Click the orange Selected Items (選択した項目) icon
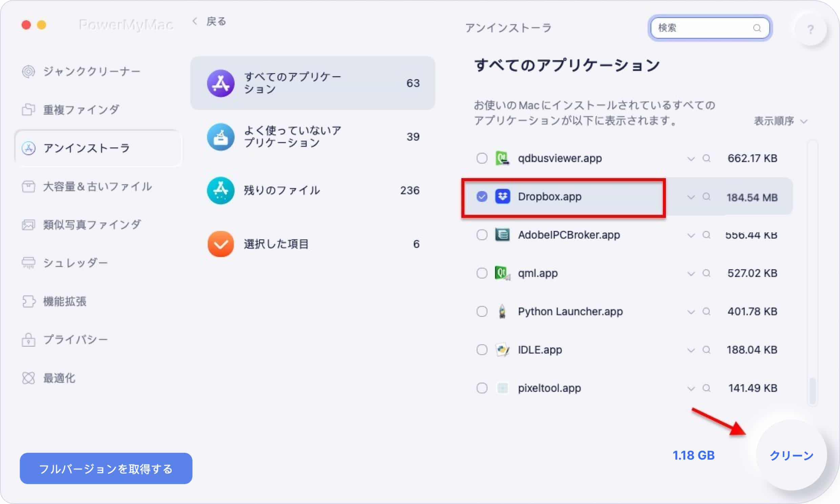840x504 pixels. point(221,244)
